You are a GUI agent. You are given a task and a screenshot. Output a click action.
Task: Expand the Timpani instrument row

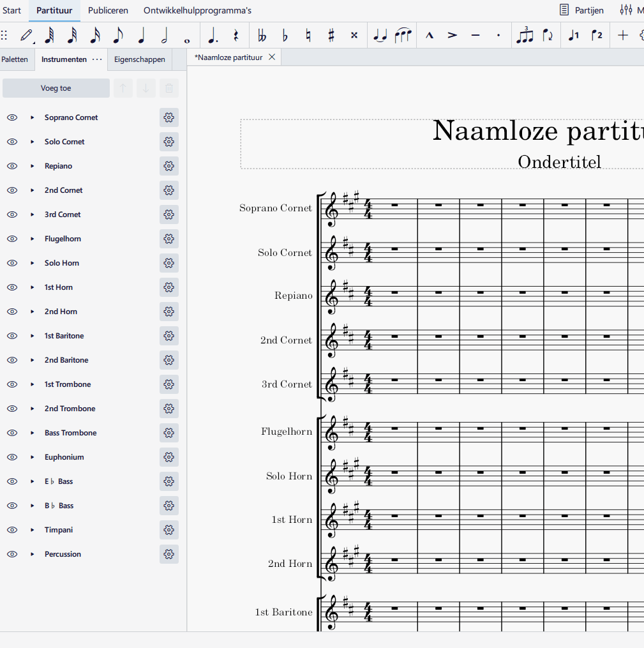pos(32,530)
